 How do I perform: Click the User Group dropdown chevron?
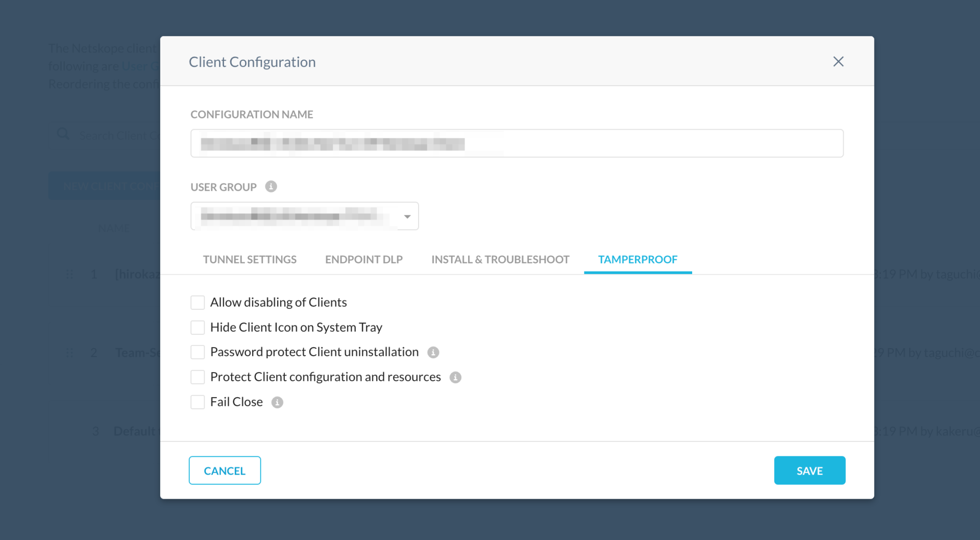pyautogui.click(x=407, y=216)
